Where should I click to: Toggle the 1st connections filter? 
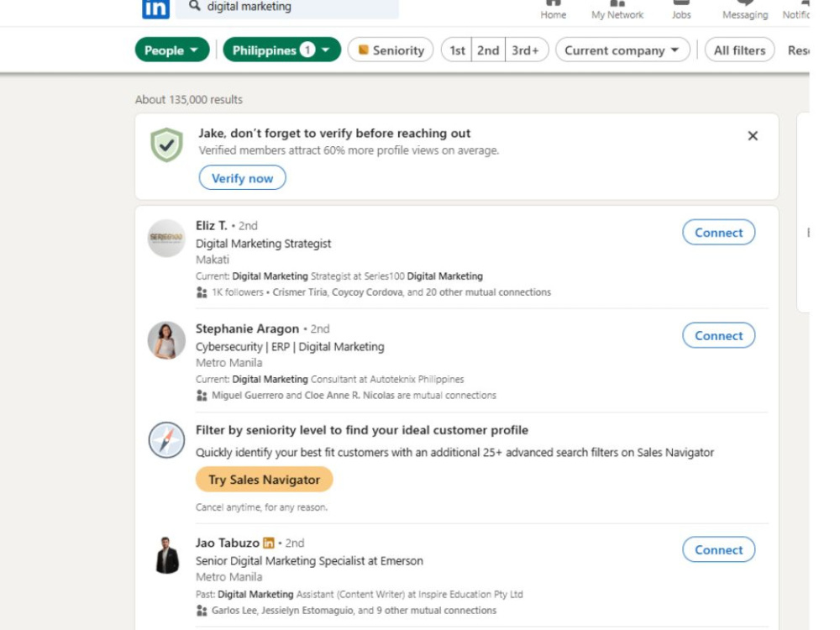click(457, 50)
